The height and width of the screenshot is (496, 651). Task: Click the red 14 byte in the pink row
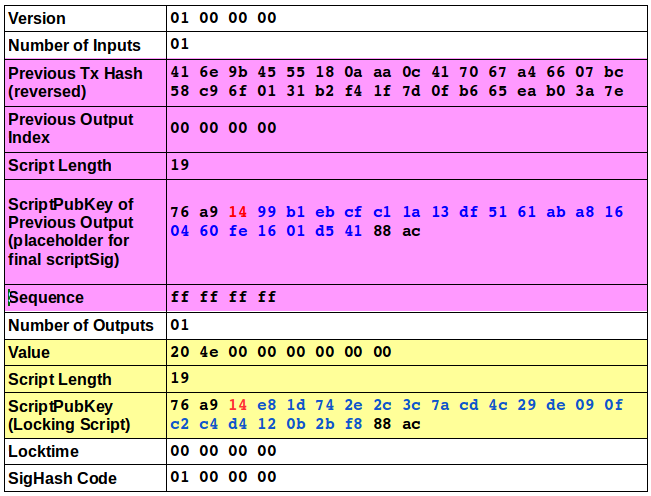tap(237, 212)
